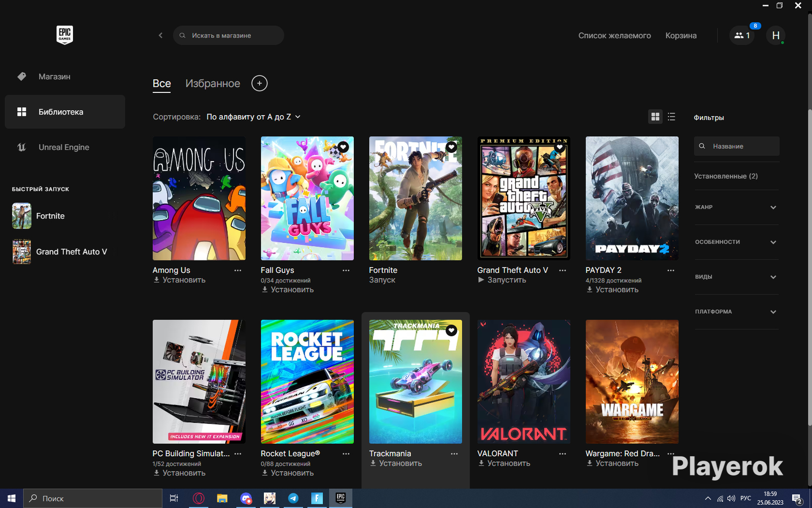Expand the Особенности filter section

pos(736,242)
